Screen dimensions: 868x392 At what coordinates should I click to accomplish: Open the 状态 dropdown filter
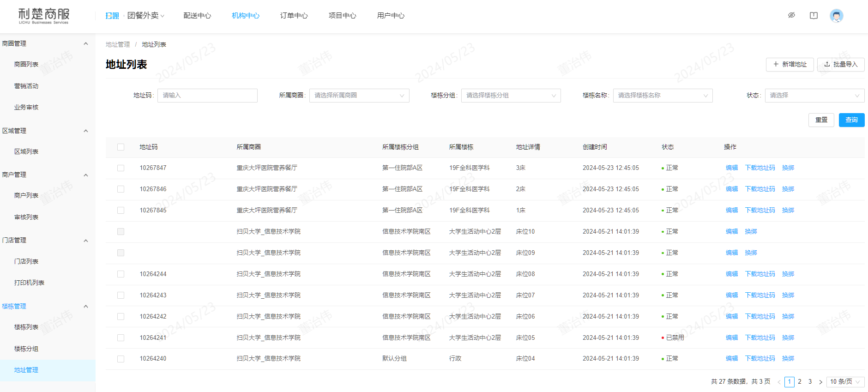(x=814, y=96)
